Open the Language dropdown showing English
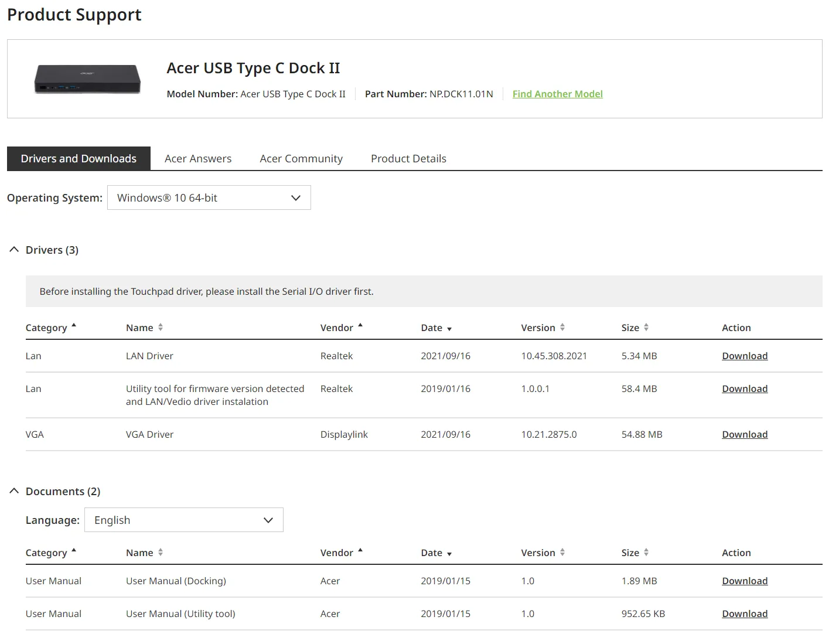The height and width of the screenshot is (644, 839). 184,520
